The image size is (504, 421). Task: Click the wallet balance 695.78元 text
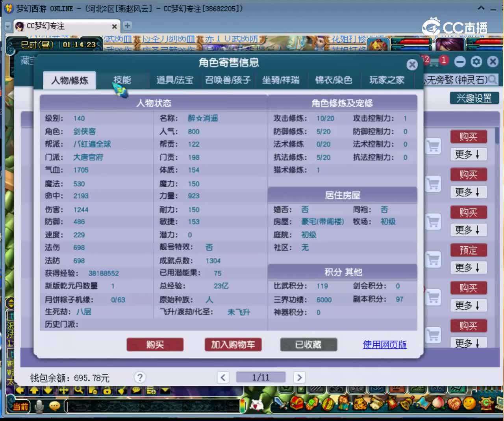(91, 378)
